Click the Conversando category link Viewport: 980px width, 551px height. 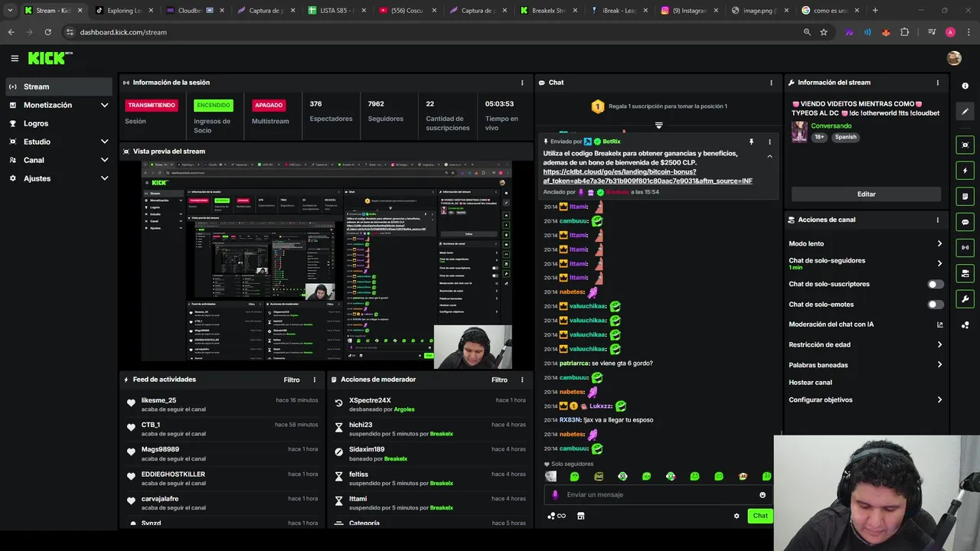831,126
